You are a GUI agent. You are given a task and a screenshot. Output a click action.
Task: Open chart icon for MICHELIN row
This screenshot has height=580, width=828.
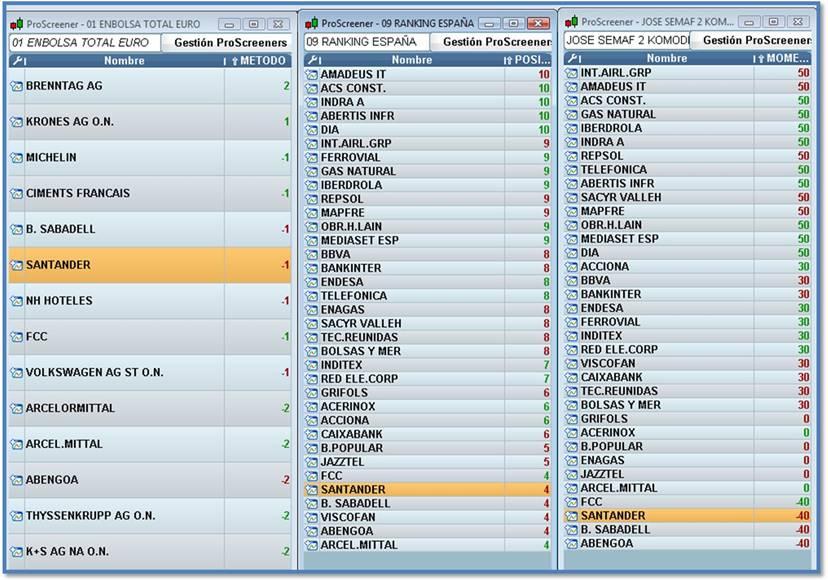click(17, 157)
